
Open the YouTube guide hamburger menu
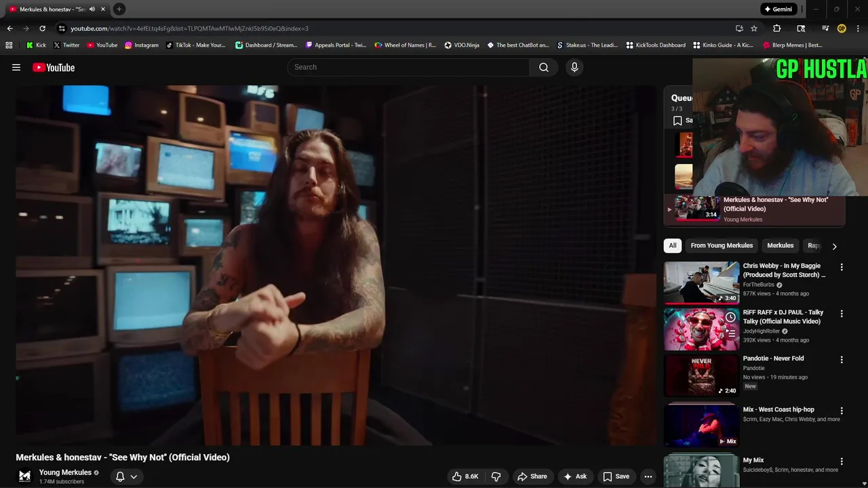(16, 67)
